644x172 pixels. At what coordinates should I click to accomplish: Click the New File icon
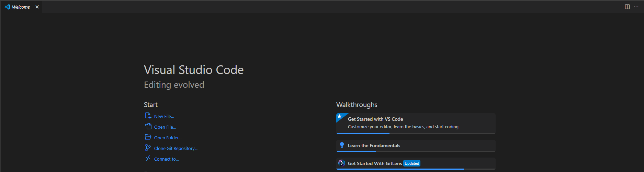pos(148,116)
